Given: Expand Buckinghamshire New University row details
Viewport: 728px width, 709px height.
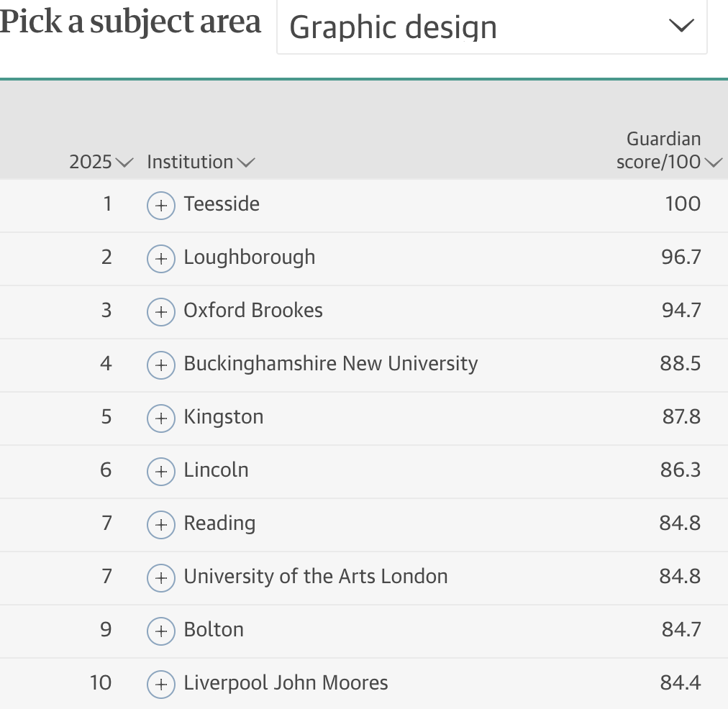Looking at the screenshot, I should click(160, 365).
